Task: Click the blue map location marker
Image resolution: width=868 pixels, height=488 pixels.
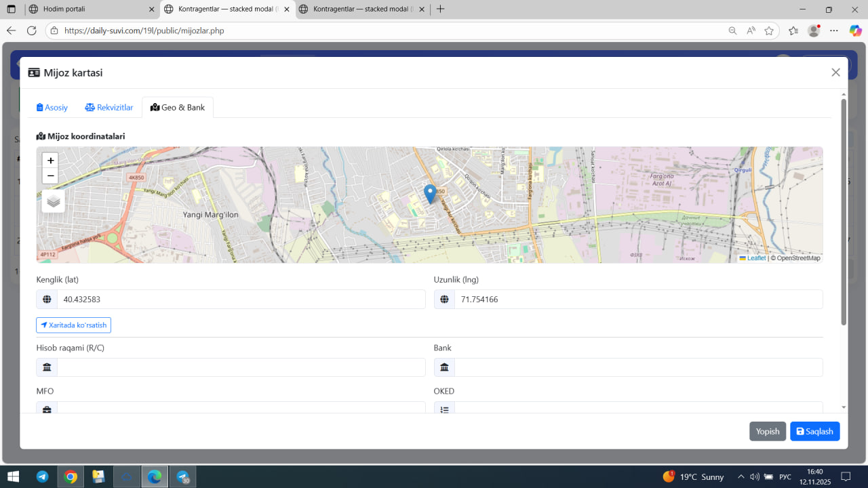Action: pos(430,193)
